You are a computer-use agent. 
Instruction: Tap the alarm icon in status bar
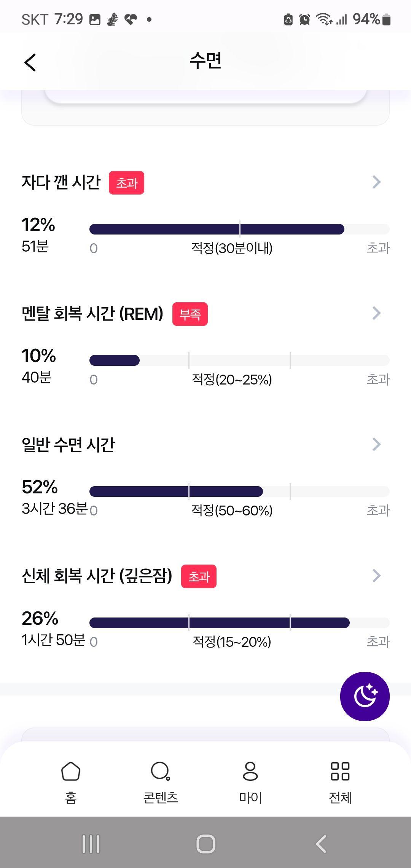[x=304, y=19]
